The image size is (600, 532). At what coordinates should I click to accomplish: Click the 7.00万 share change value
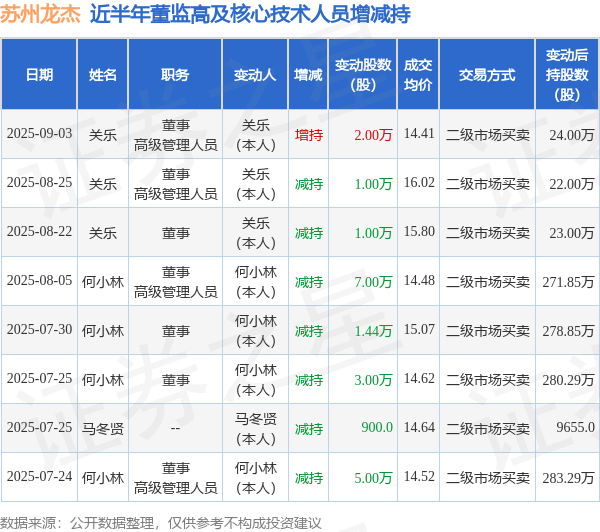[373, 282]
